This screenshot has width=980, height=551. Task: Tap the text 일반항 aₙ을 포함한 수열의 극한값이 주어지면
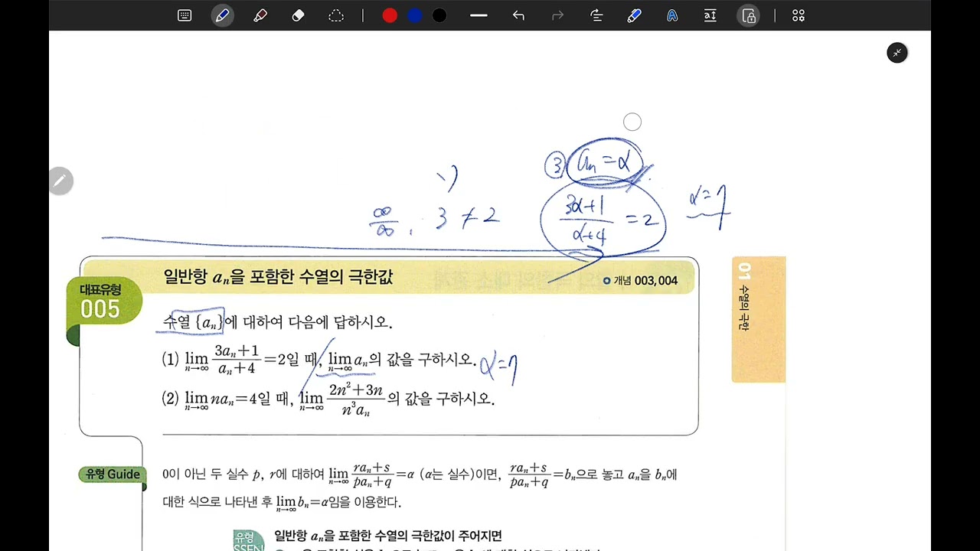pyautogui.click(x=388, y=536)
